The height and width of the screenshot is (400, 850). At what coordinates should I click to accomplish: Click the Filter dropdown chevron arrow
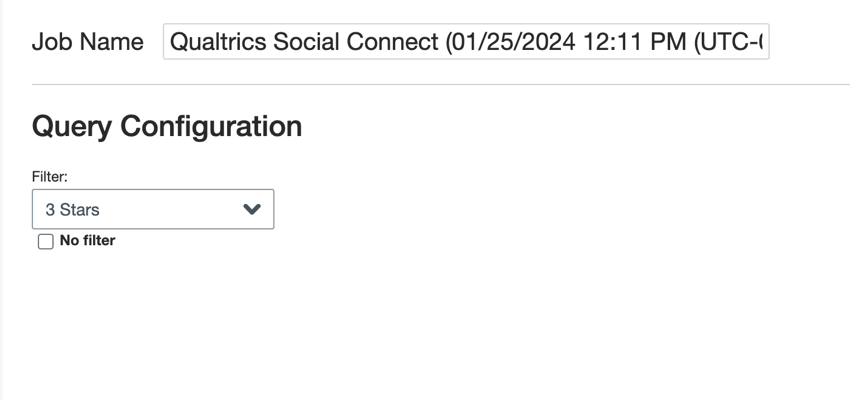tap(252, 210)
